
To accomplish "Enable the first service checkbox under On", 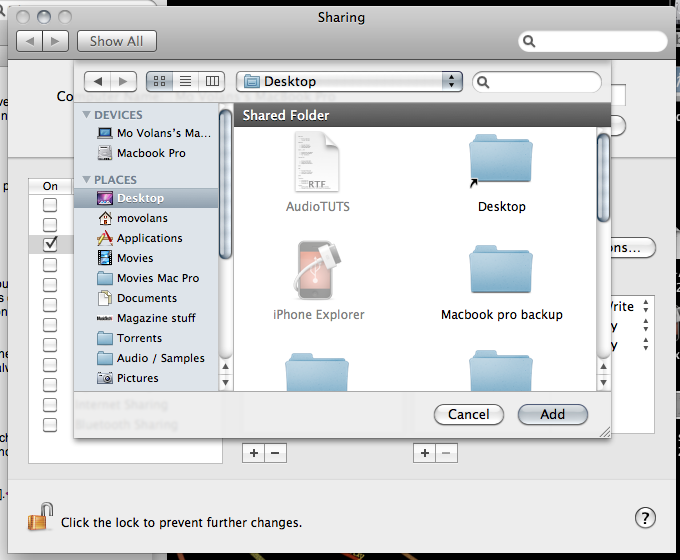I will point(50,204).
